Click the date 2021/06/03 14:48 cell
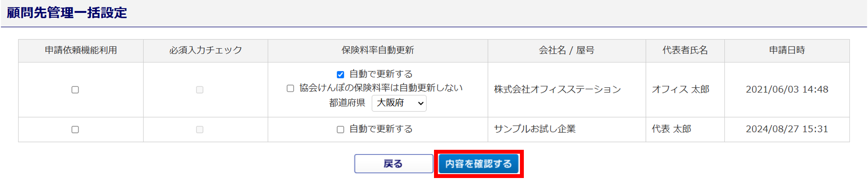This screenshot has height=188, width=868. (787, 89)
